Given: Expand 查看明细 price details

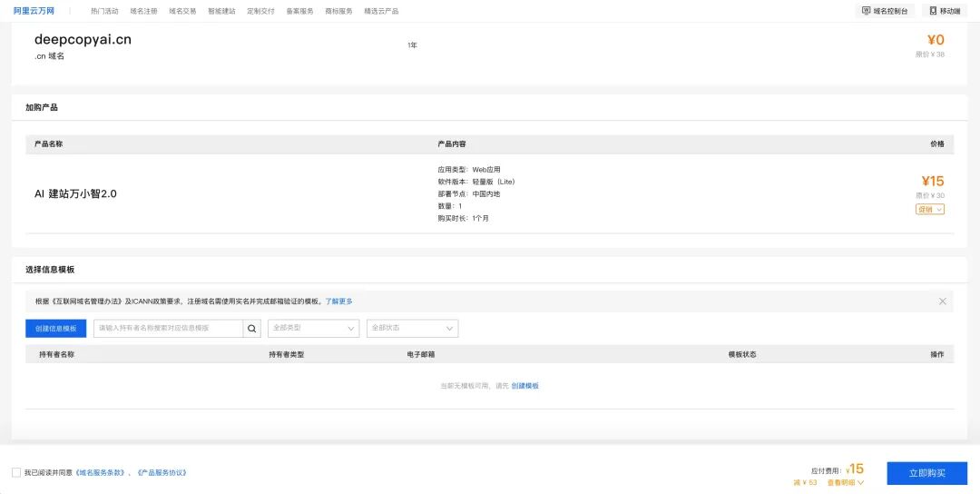Looking at the screenshot, I should point(846,483).
